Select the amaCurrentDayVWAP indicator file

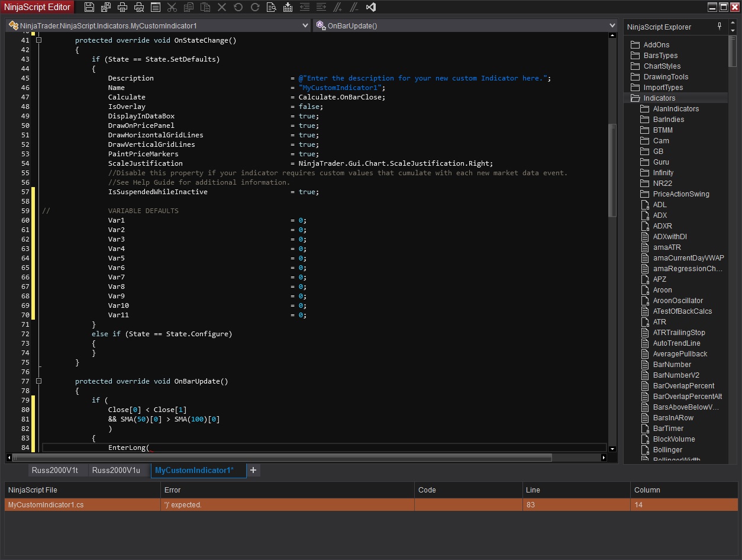pos(688,258)
